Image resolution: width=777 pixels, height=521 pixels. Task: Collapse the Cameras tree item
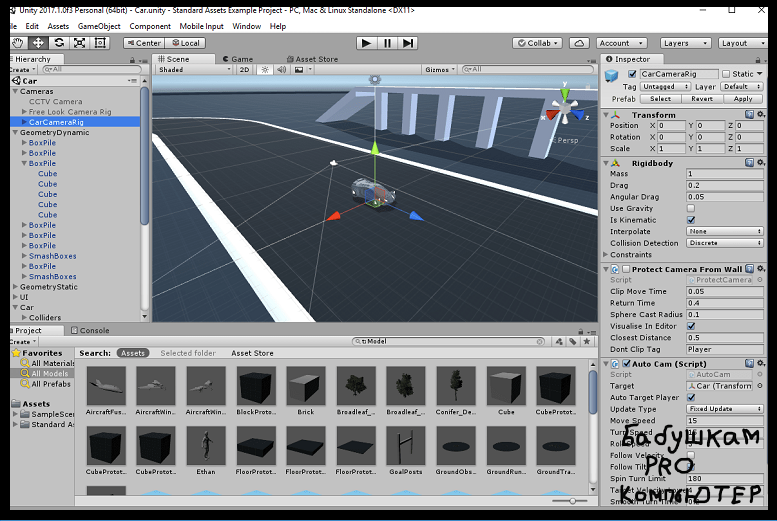click(15, 91)
